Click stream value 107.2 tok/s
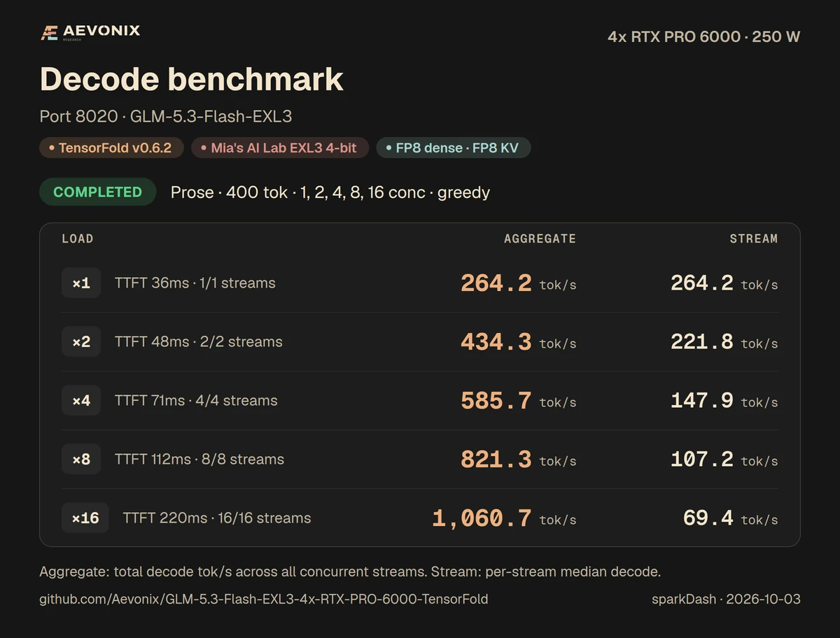Image resolution: width=840 pixels, height=638 pixels. (724, 460)
